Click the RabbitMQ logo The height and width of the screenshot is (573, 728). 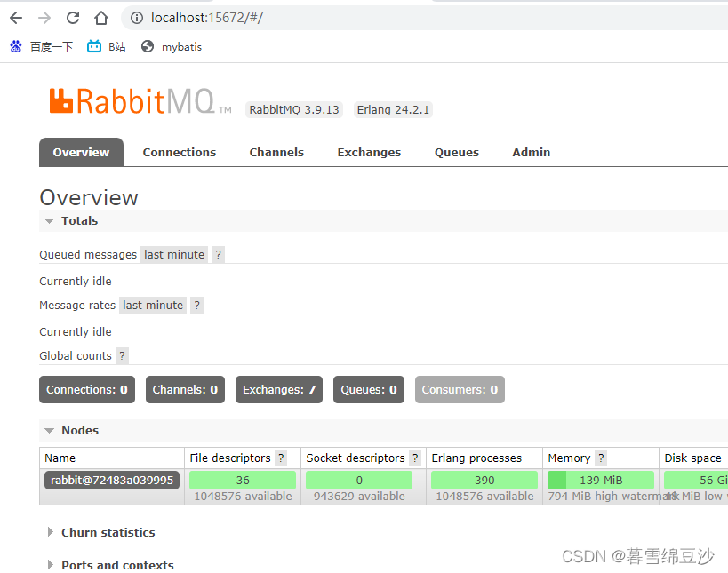(x=140, y=101)
